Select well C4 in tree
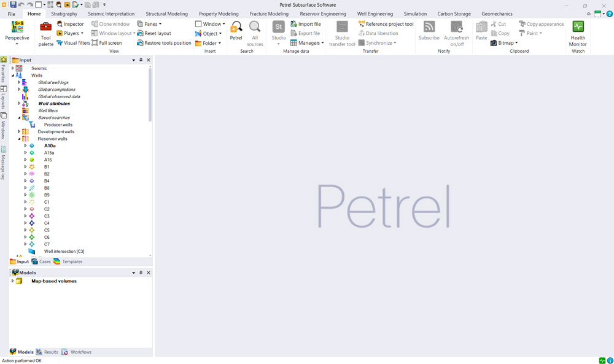 coord(47,223)
